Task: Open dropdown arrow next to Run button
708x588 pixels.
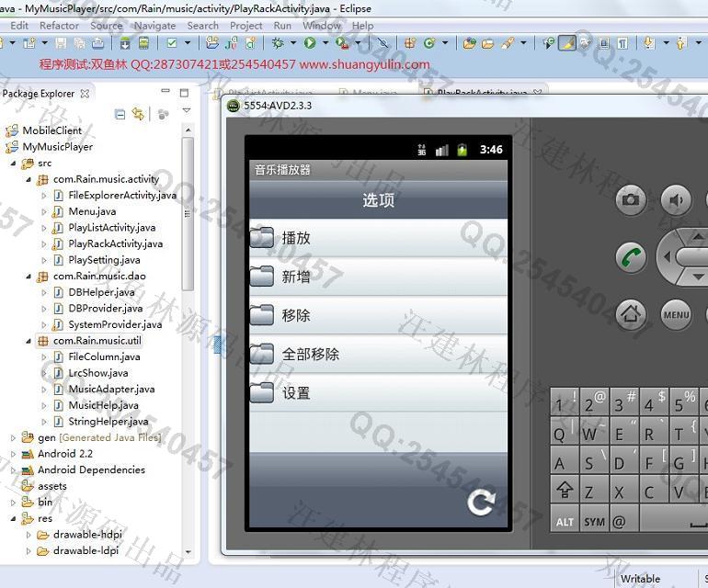Action: point(325,43)
